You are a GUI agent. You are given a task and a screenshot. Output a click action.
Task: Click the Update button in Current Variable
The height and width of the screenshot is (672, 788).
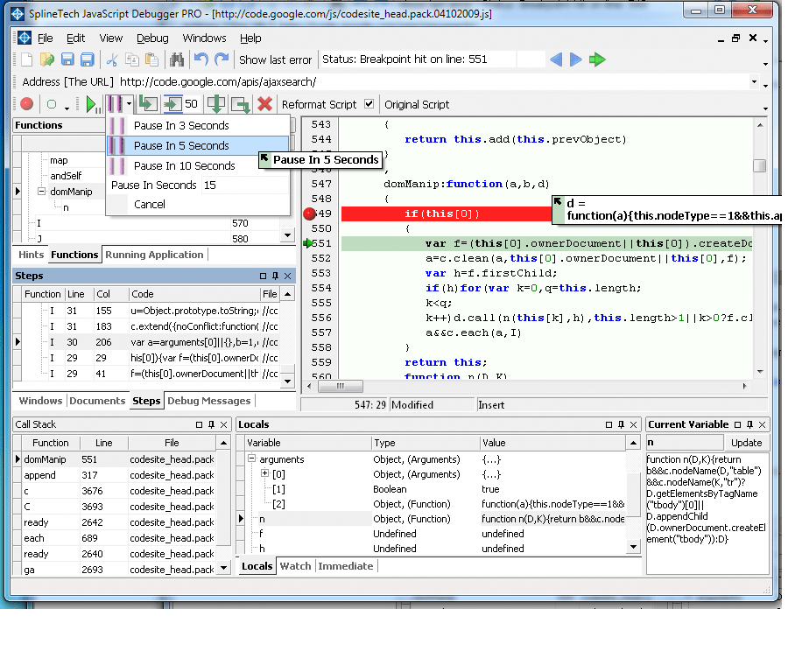click(746, 442)
